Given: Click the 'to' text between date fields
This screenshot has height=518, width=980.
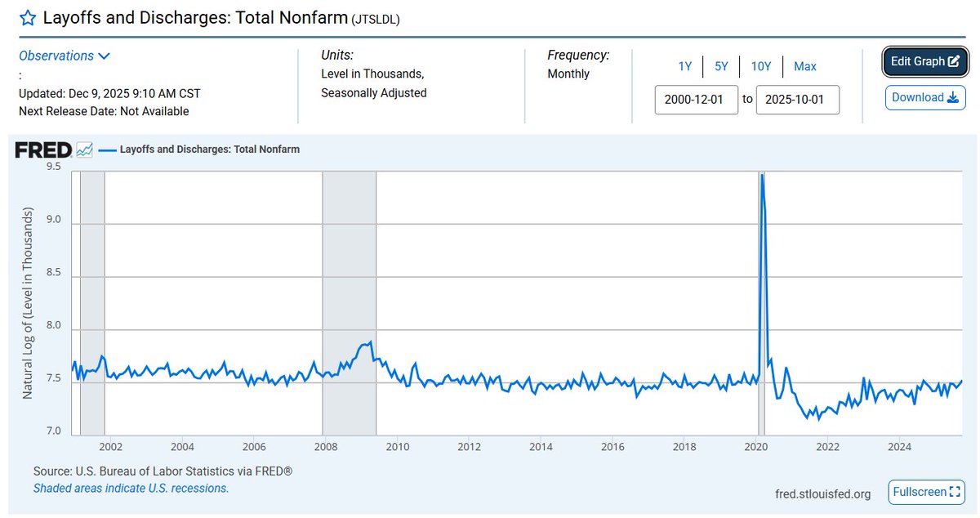Looking at the screenshot, I should pos(747,100).
